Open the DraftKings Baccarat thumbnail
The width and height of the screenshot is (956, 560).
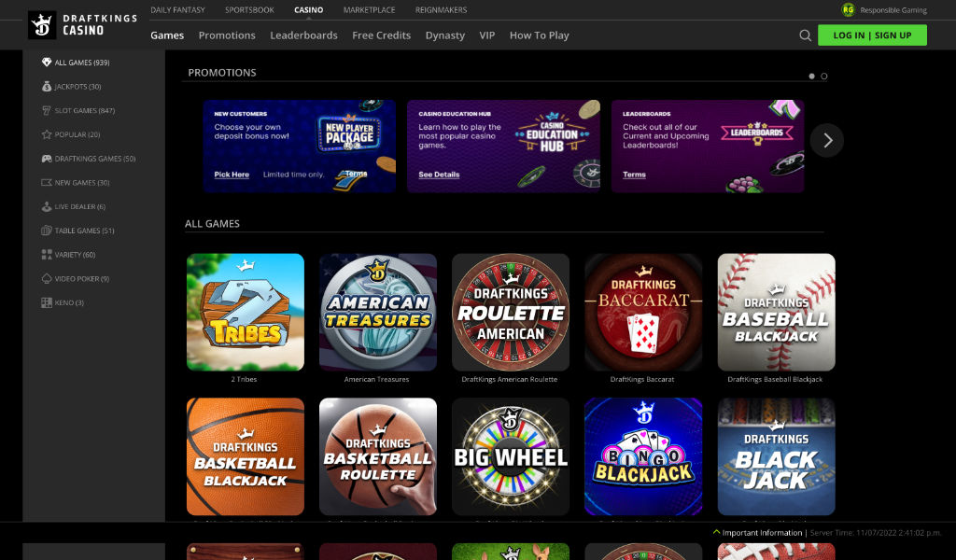click(x=643, y=312)
